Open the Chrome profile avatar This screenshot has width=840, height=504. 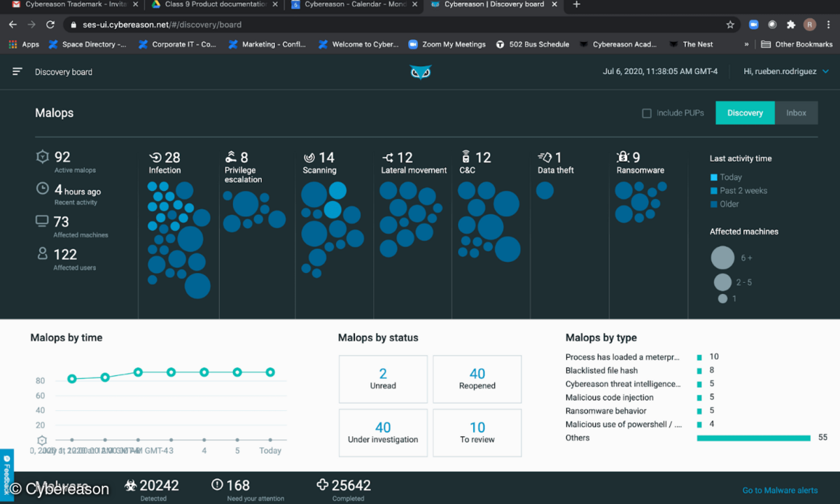[x=810, y=24]
